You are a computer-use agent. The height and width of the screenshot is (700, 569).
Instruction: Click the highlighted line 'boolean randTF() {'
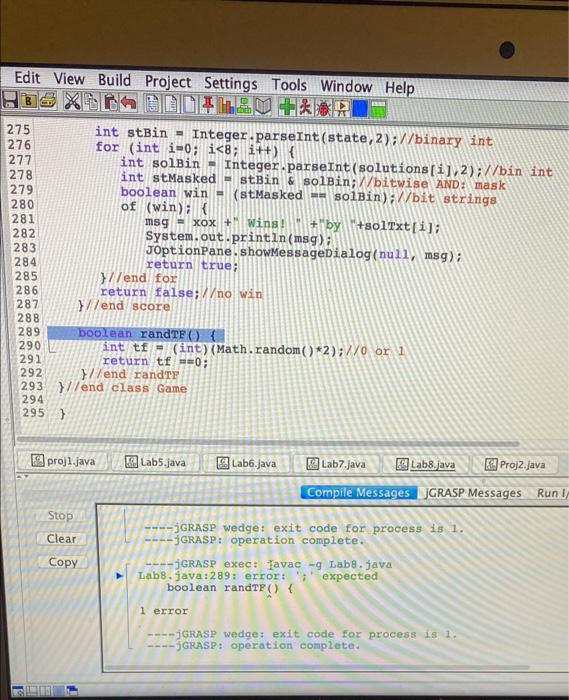tap(136, 334)
